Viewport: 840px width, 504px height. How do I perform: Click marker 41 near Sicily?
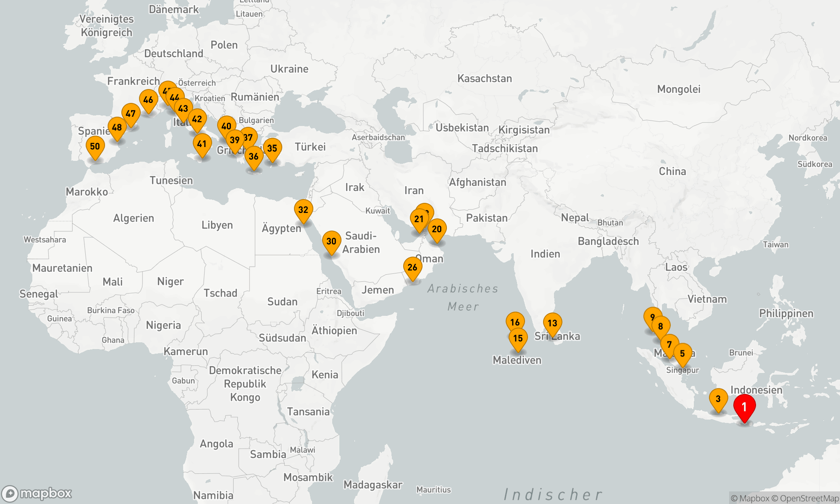(x=202, y=144)
